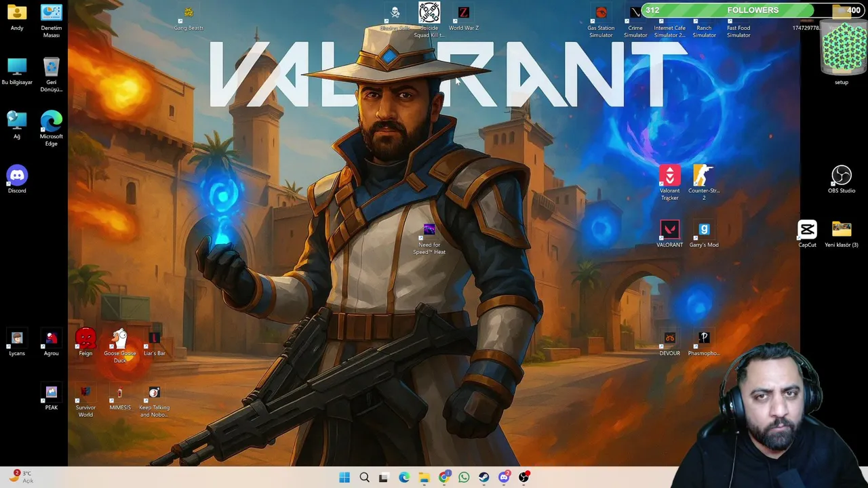Switch to Chrome on the taskbar
Screen dimensions: 868x488
pos(444,477)
